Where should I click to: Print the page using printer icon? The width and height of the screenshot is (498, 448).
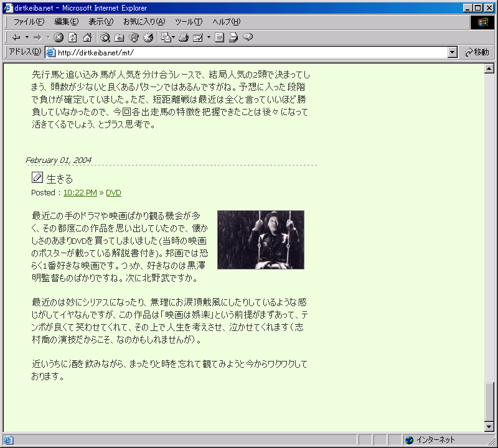184,37
